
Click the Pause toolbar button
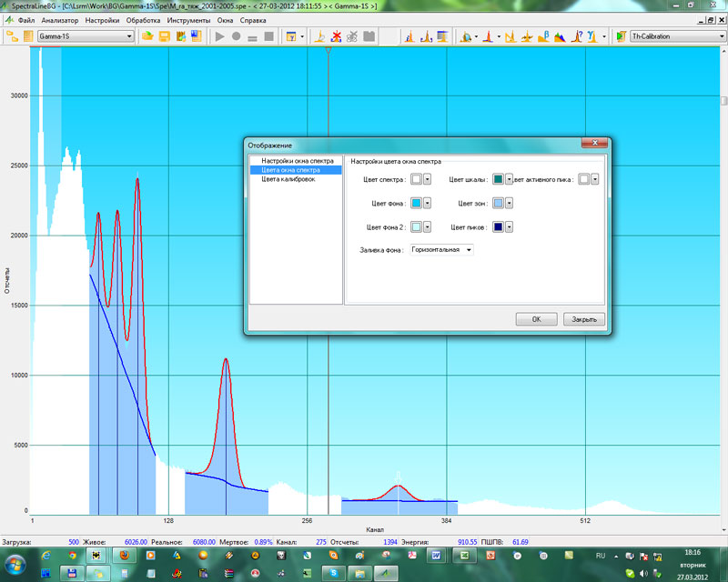[x=252, y=36]
